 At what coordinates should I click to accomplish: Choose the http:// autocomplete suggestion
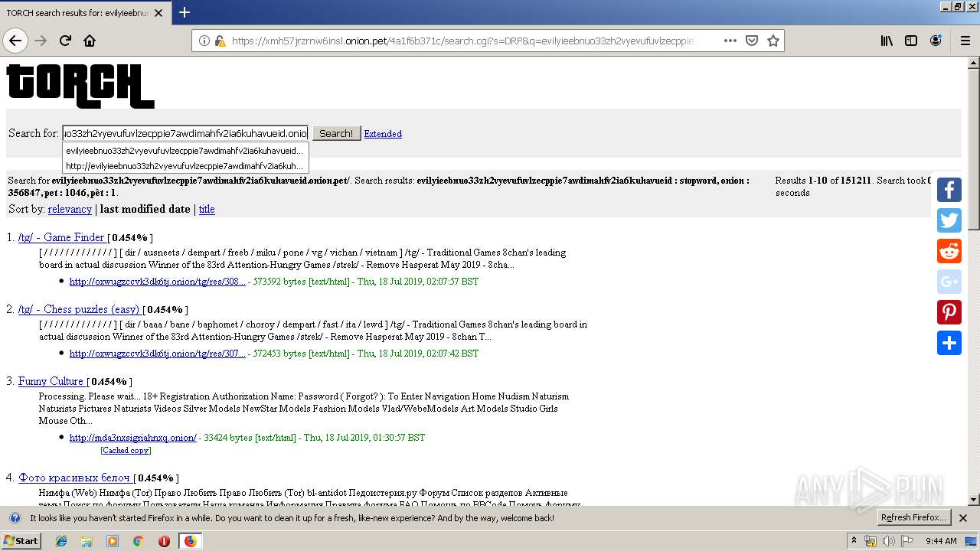[185, 165]
